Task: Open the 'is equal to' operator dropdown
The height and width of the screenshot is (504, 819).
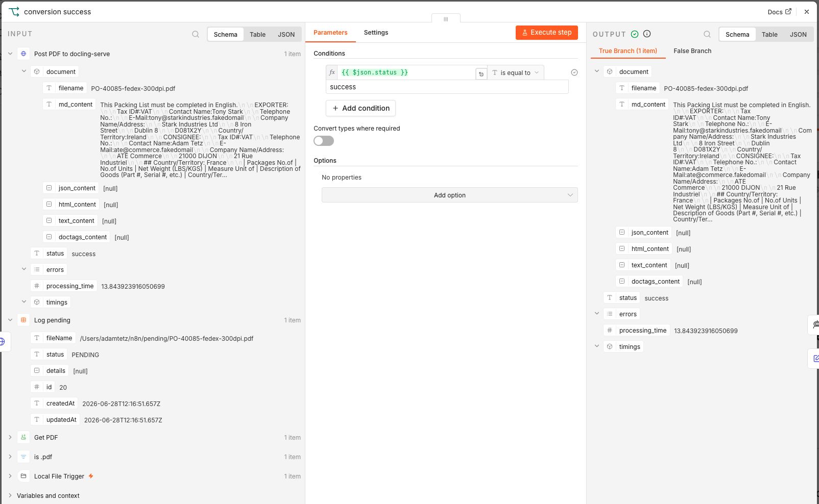Action: [516, 73]
